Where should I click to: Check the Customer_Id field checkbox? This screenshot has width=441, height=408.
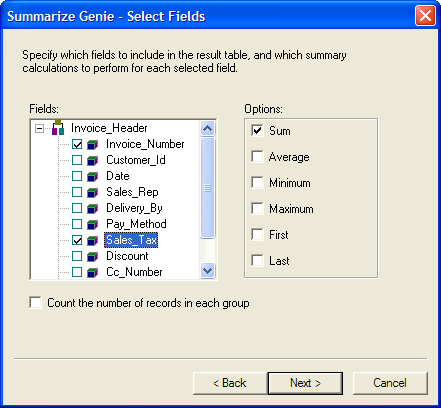click(x=77, y=160)
